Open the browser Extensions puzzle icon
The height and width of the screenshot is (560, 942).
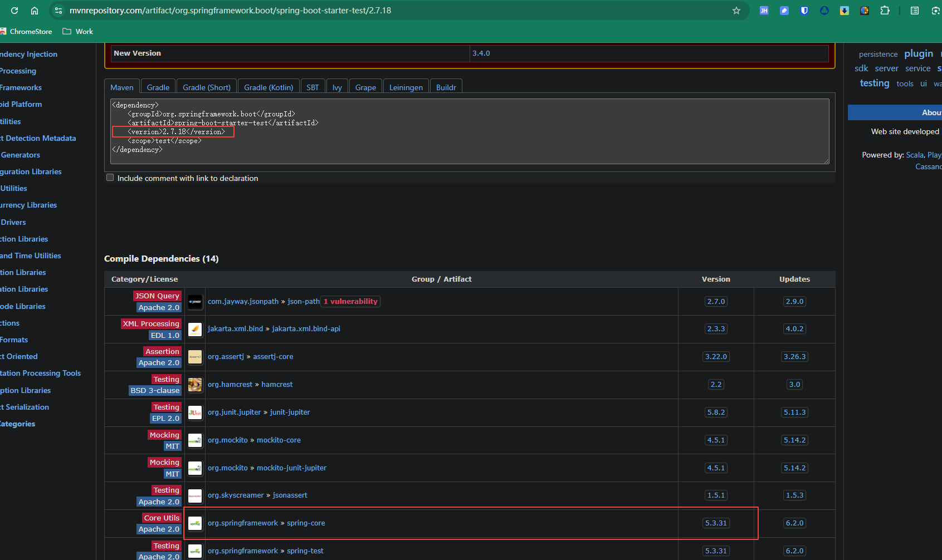pos(885,11)
